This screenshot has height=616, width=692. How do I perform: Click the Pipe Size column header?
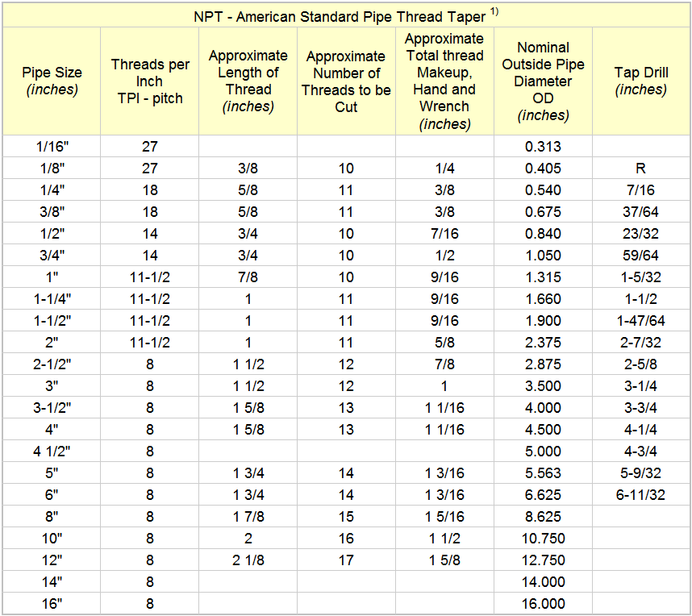(x=52, y=81)
